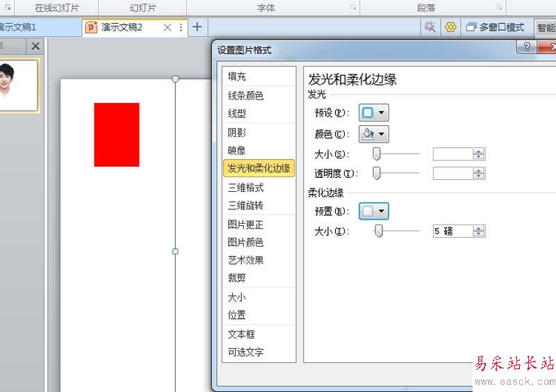556x392 pixels.
Task: Adjust the glow 透明度 slider handle
Action: tap(376, 173)
